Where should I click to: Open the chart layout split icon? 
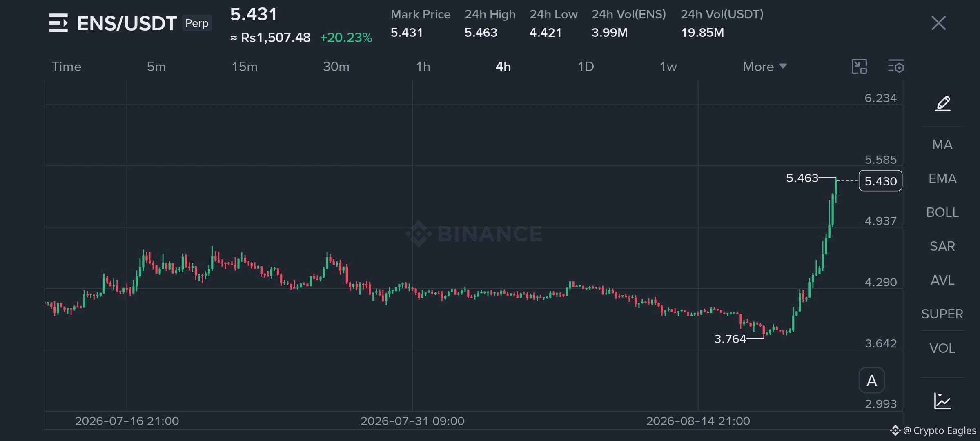point(859,66)
